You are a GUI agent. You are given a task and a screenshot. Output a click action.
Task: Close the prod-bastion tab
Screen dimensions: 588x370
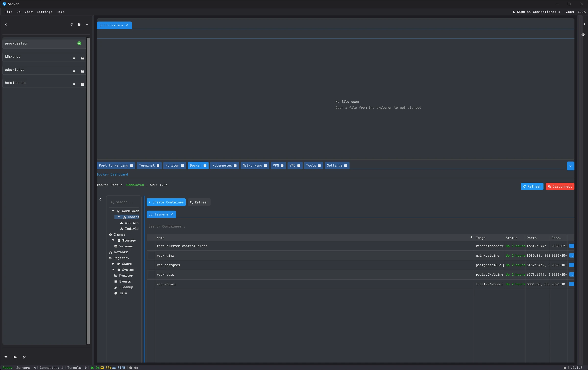[127, 25]
